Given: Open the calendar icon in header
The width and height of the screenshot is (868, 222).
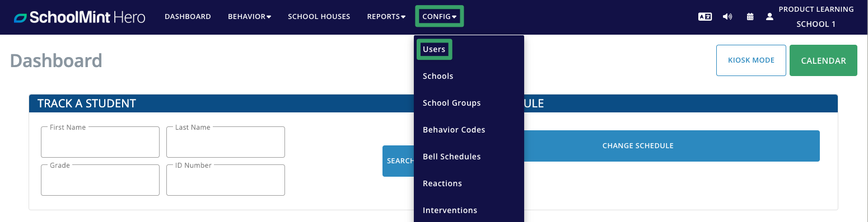Looking at the screenshot, I should pos(750,17).
